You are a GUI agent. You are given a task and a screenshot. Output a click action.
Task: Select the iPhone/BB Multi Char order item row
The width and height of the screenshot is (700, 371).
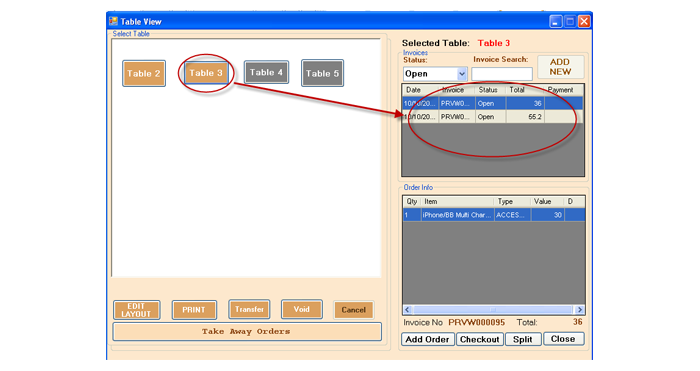pyautogui.click(x=494, y=215)
